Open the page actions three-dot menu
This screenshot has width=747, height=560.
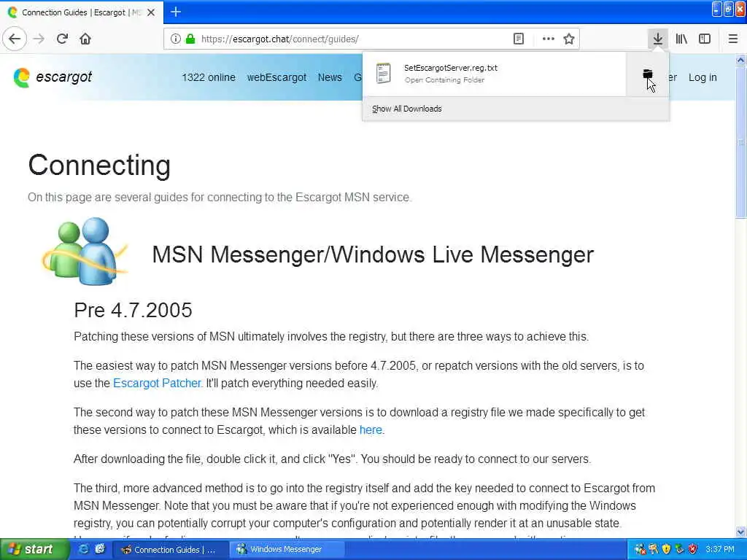coord(549,39)
